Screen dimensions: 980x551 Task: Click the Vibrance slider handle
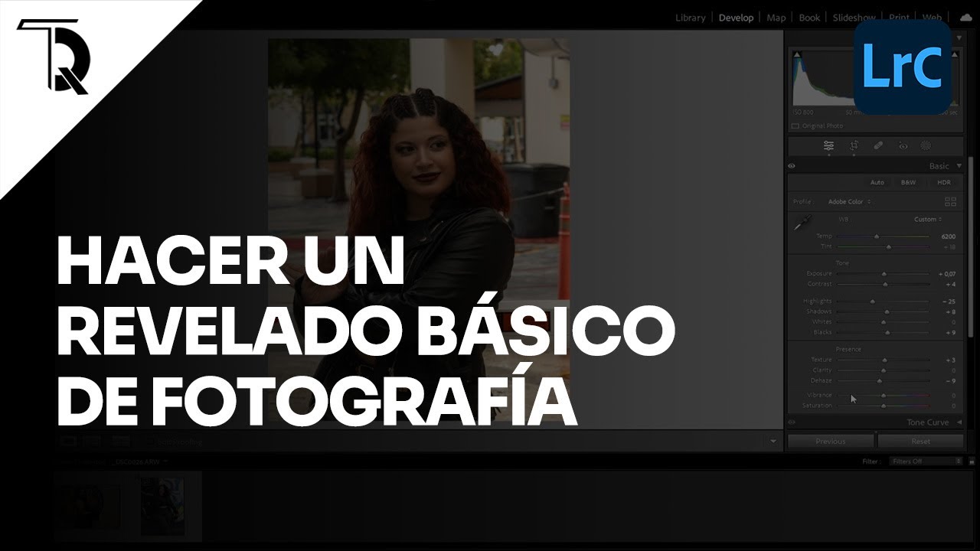pyautogui.click(x=884, y=396)
